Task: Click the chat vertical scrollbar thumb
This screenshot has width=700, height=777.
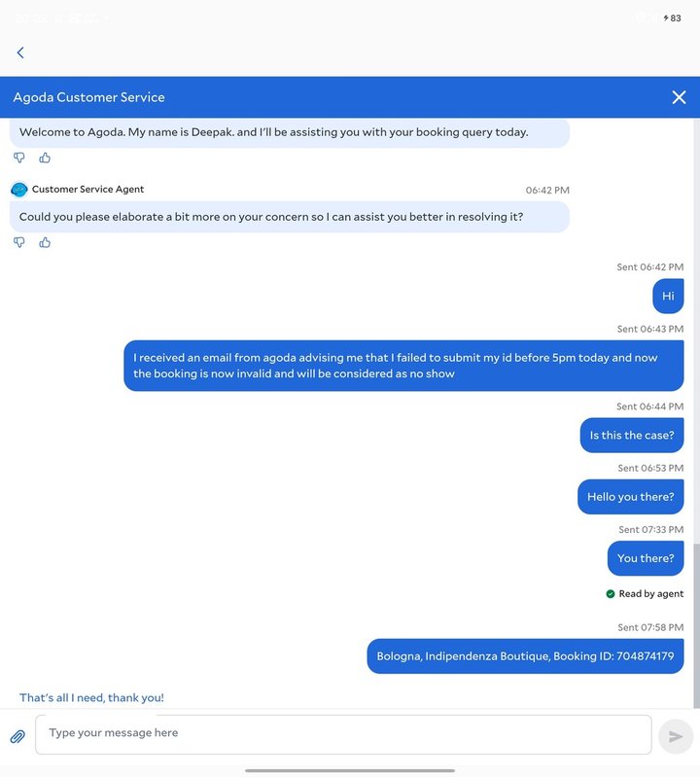Action: pos(696,625)
